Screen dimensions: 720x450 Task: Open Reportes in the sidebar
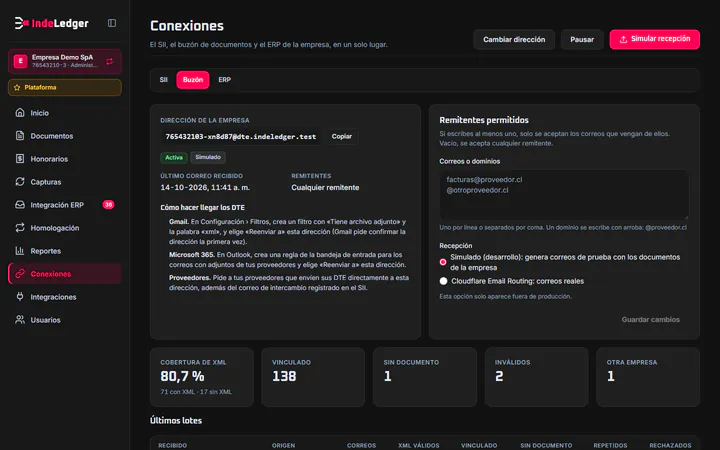[x=65, y=251]
